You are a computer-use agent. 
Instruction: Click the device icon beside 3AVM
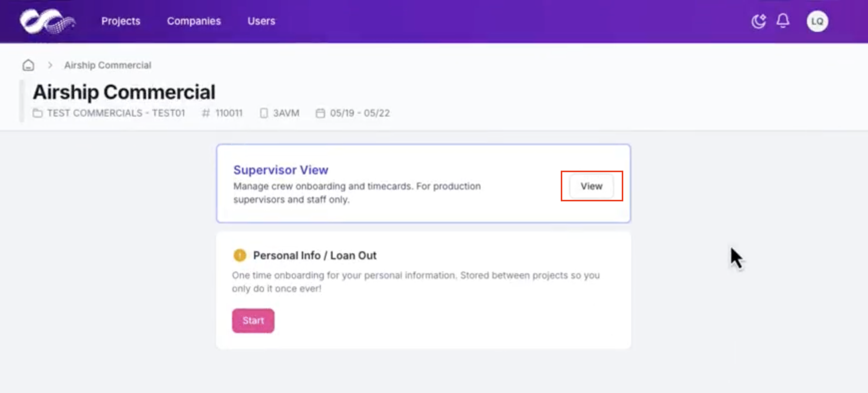tap(264, 113)
